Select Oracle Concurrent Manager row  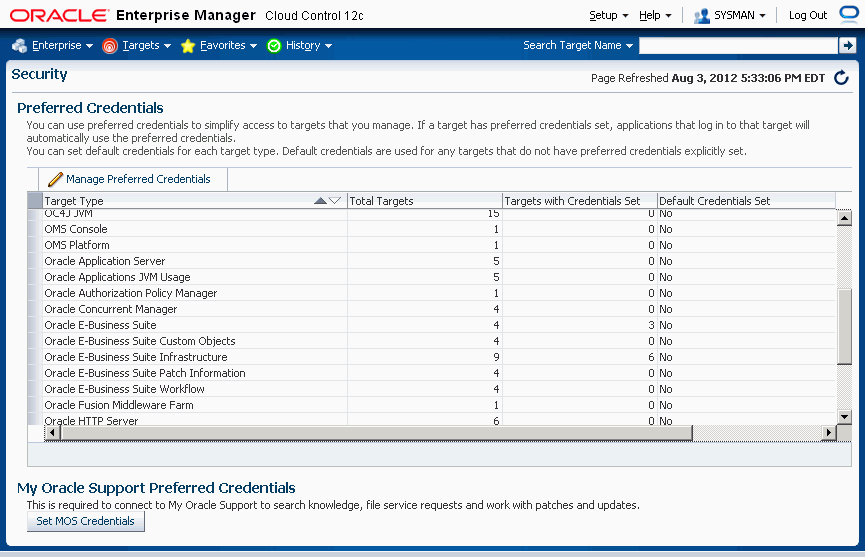[431, 309]
